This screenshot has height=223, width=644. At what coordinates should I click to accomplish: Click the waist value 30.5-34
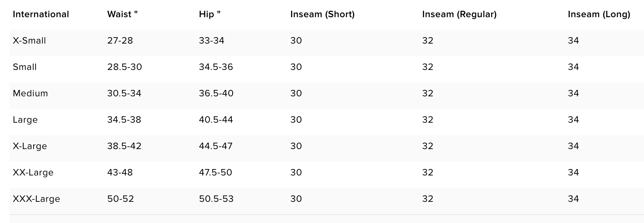click(124, 94)
